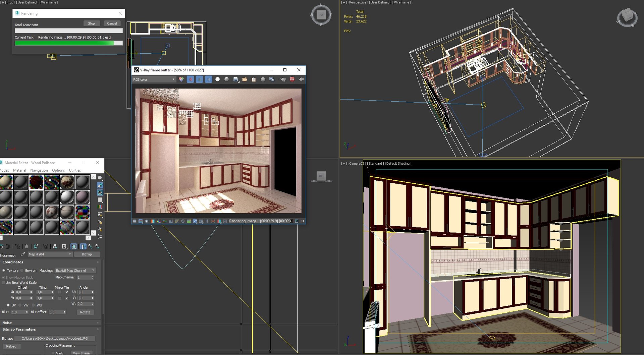
Task: Open the load image folder icon in frame buffer
Action: point(245,79)
